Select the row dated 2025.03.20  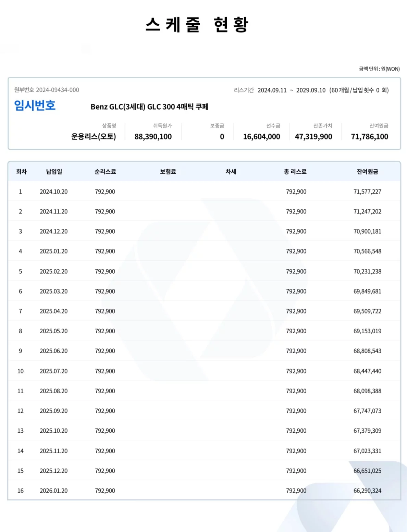[x=53, y=292]
